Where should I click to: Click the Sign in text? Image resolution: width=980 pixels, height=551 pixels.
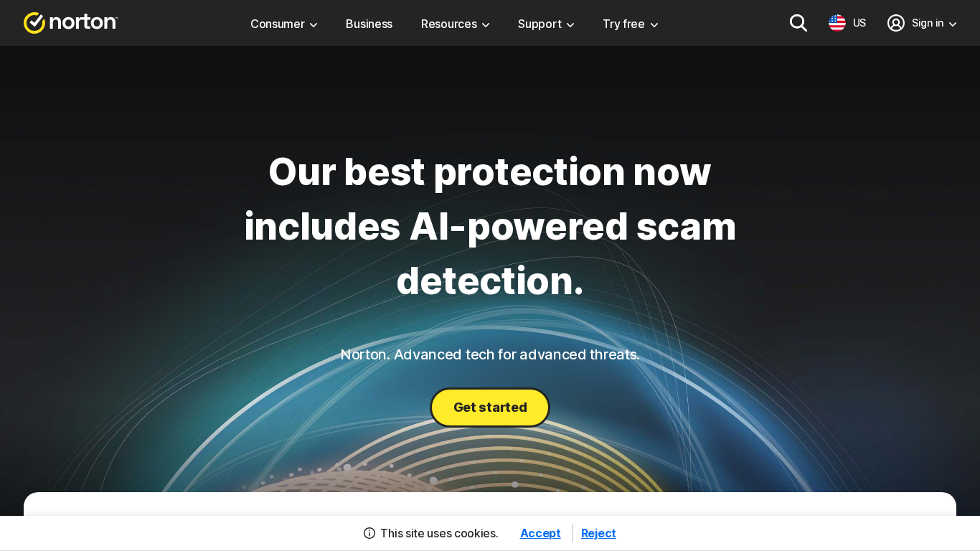tap(928, 23)
